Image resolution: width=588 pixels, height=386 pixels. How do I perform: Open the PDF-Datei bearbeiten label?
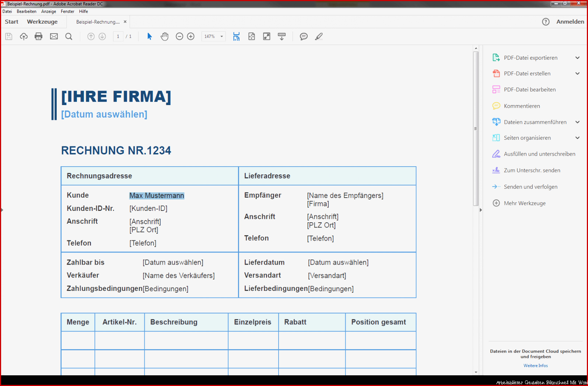(530, 90)
